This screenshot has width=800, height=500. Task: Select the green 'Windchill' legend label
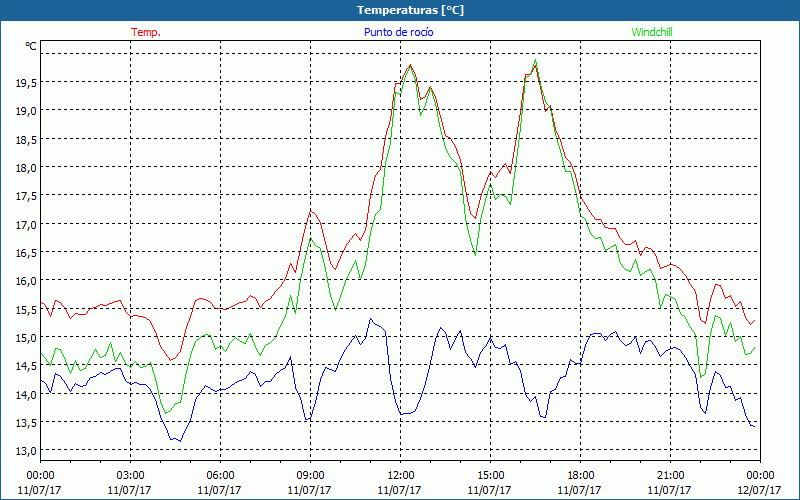pos(652,32)
